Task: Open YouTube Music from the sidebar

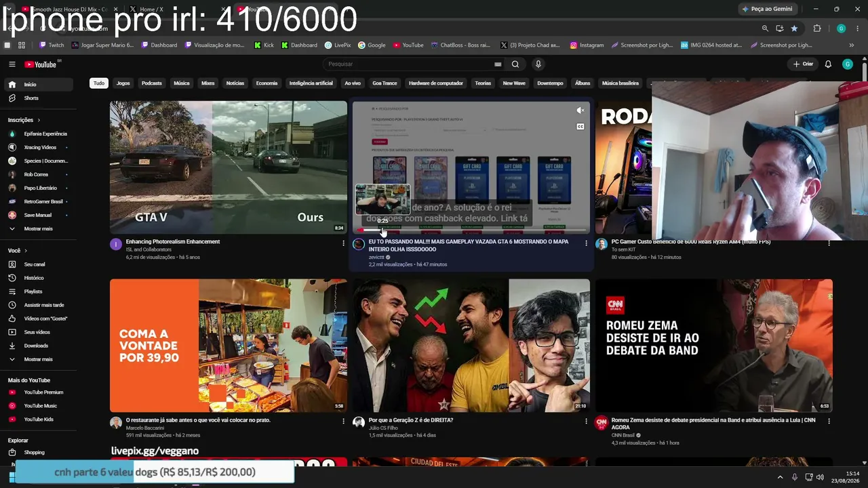Action: [39, 406]
